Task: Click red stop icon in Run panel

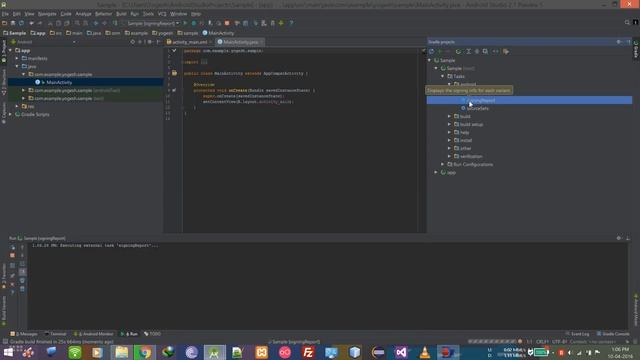Action: [12, 256]
